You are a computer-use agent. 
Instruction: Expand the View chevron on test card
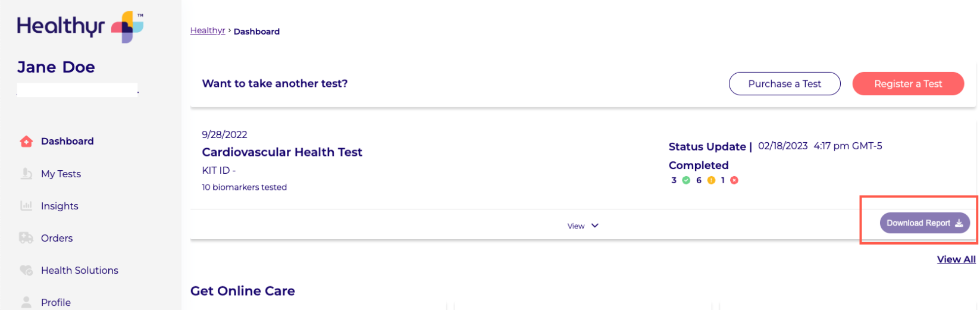[x=594, y=226]
